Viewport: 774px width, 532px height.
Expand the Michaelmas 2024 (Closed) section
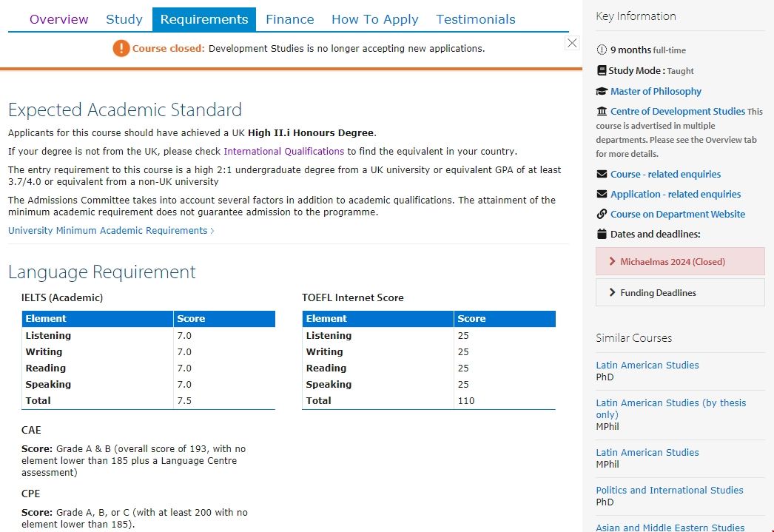coord(679,262)
